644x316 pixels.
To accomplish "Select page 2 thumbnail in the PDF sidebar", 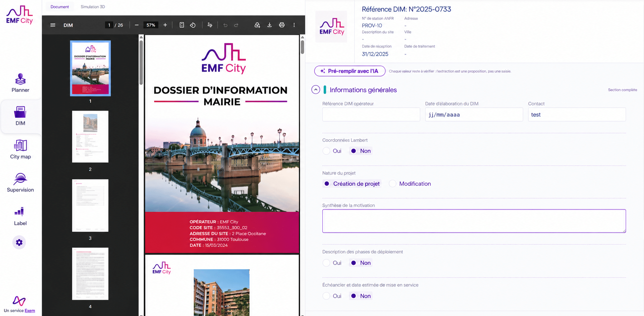I will pos(90,137).
